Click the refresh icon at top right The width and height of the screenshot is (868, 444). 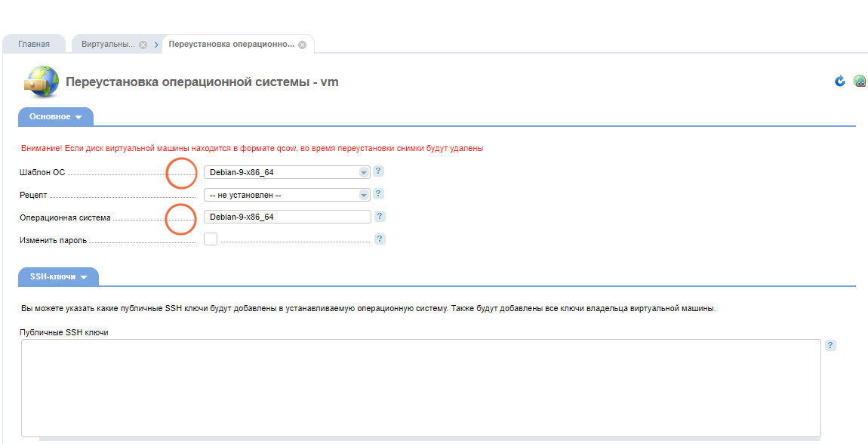(x=840, y=82)
